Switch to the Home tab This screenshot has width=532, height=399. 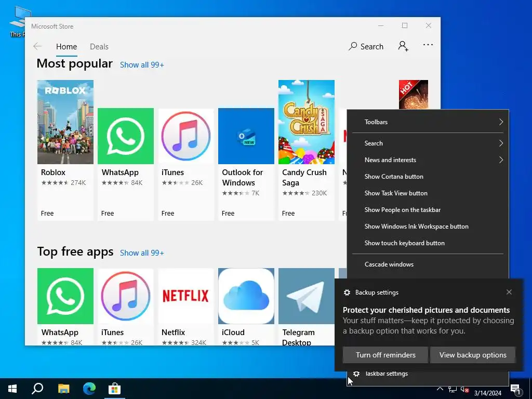66,46
